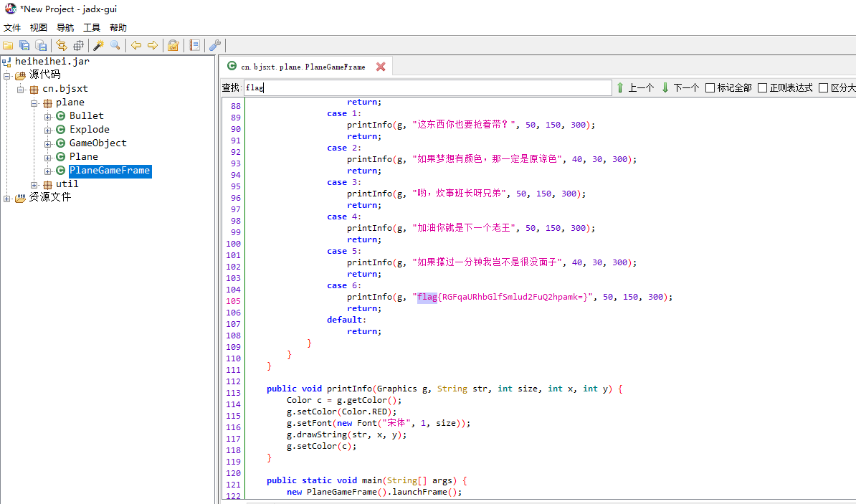Open preferences via the wrench icon
The image size is (856, 504).
pos(215,45)
